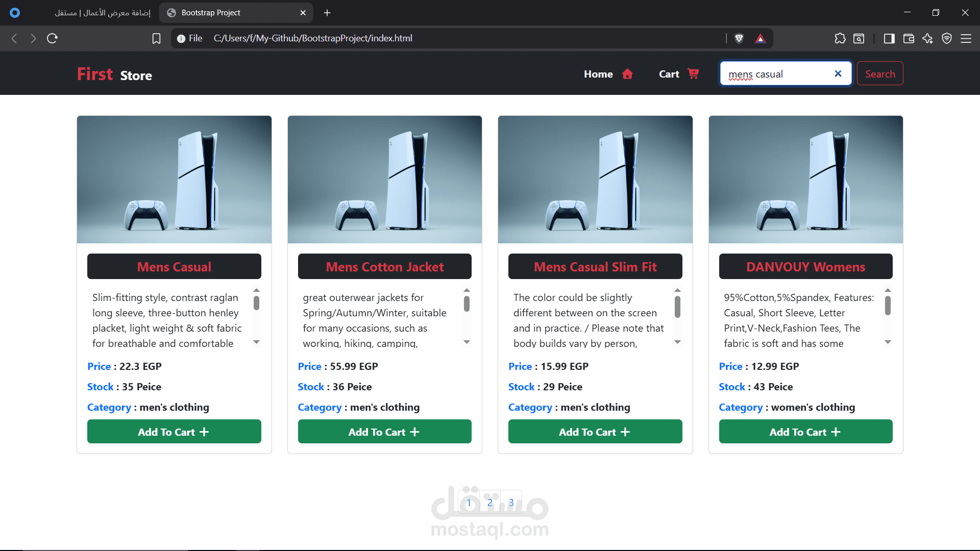The height and width of the screenshot is (551, 980).
Task: Click the Mens Casual title bar
Action: [174, 266]
